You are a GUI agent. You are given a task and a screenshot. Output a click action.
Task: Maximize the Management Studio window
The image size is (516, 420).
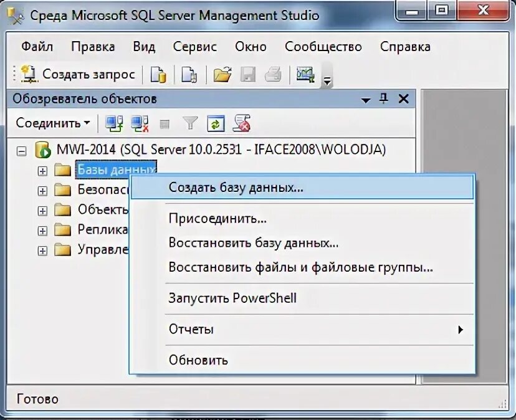point(442,11)
